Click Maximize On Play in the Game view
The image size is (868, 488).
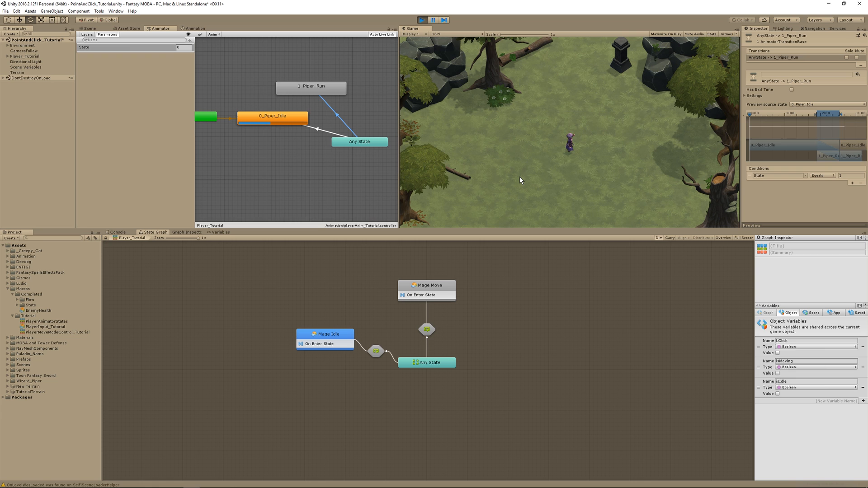click(x=666, y=34)
